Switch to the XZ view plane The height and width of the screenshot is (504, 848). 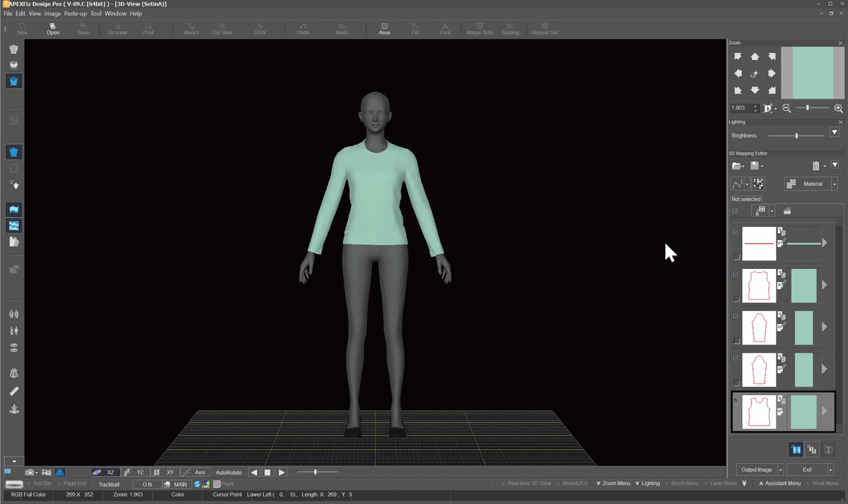pos(105,472)
